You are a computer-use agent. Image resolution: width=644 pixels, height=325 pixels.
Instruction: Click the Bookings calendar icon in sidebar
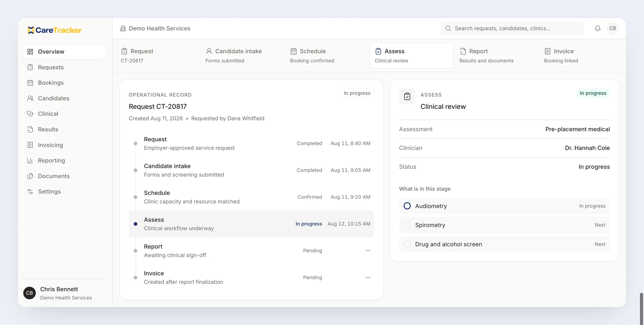(x=30, y=83)
